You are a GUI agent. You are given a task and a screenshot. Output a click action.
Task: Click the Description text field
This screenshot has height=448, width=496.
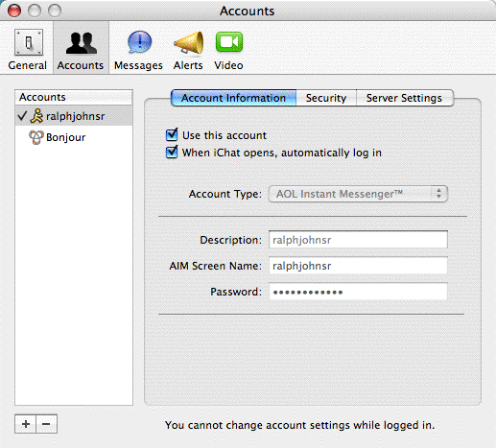coord(358,240)
